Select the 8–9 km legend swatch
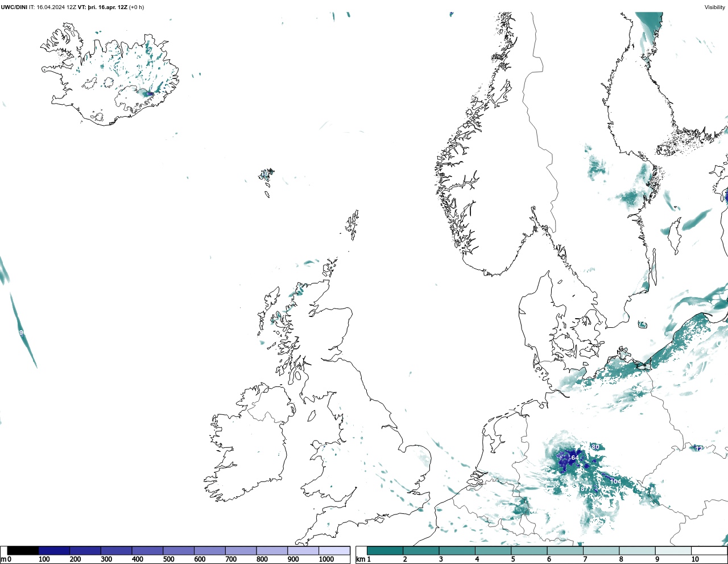Viewport: 728px width, 564px height. tap(637, 550)
